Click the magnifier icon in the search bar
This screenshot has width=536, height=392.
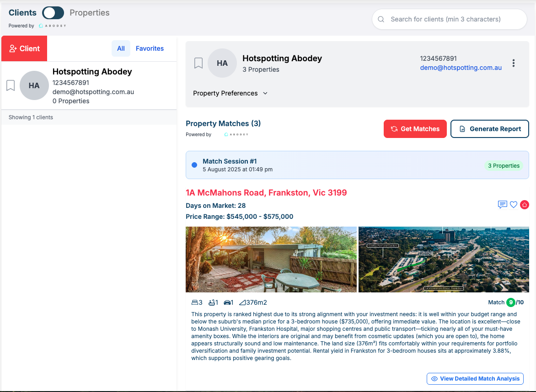[x=381, y=19]
